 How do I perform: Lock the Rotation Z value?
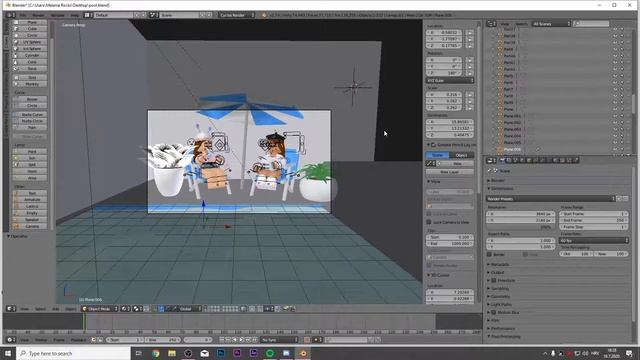(x=469, y=73)
